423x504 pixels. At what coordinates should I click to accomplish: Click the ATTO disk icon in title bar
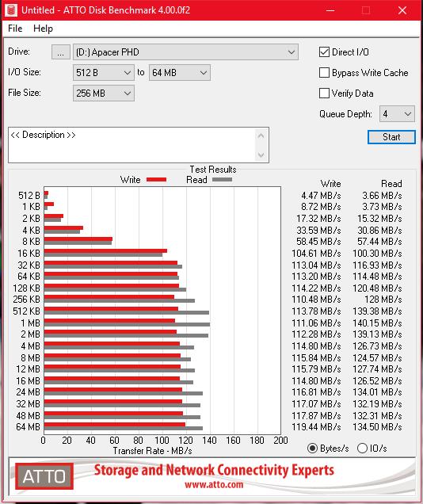point(11,10)
